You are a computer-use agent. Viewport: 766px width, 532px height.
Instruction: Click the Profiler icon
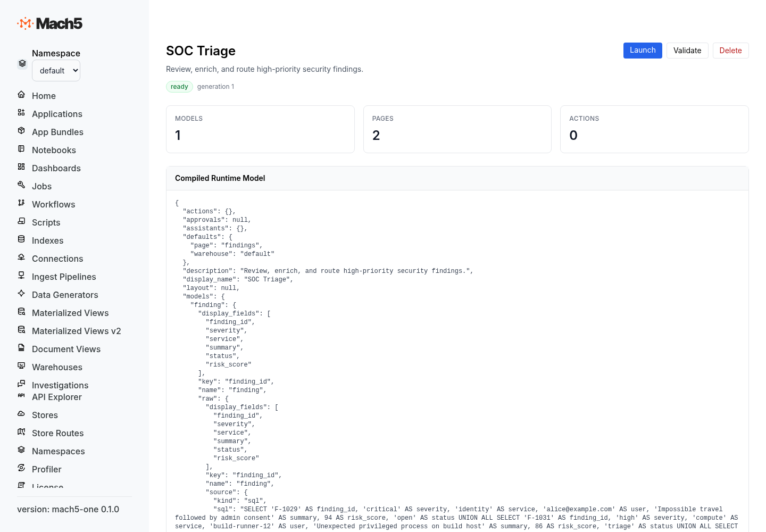point(21,468)
